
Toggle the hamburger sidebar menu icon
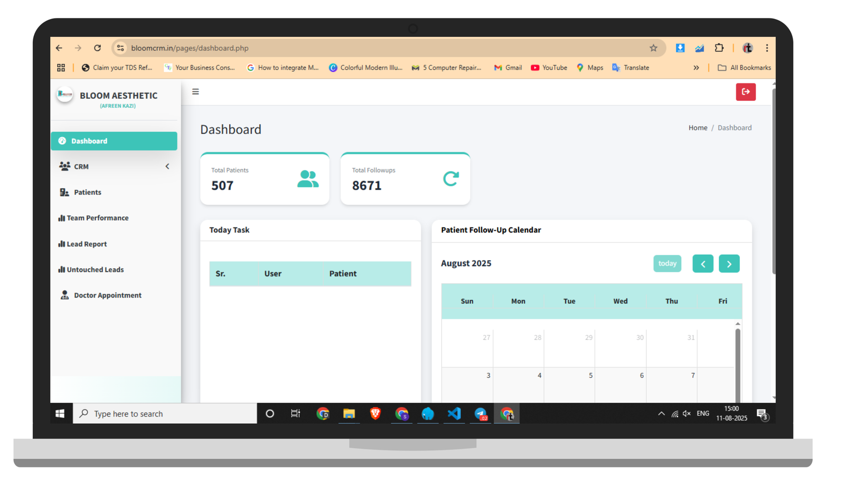(x=195, y=92)
